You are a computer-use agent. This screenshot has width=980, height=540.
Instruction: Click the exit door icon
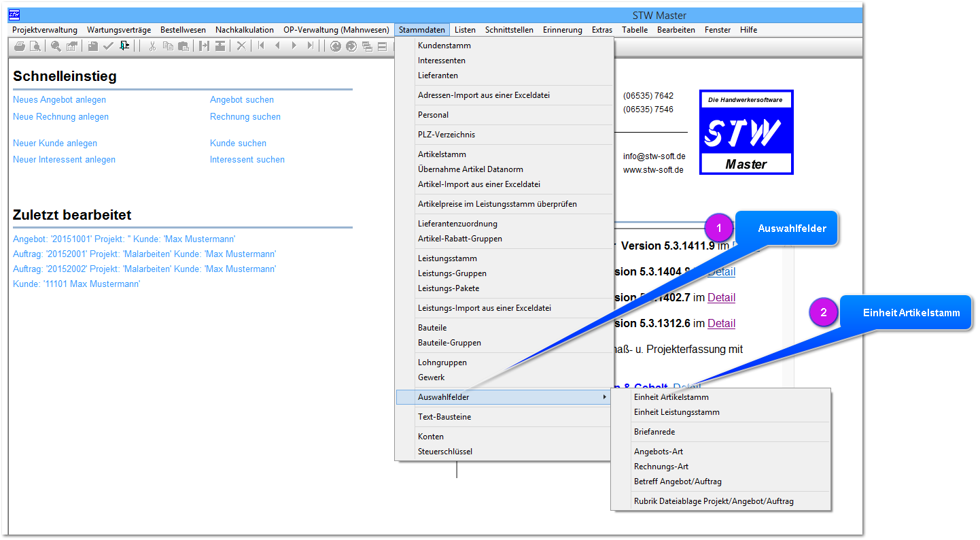[124, 46]
